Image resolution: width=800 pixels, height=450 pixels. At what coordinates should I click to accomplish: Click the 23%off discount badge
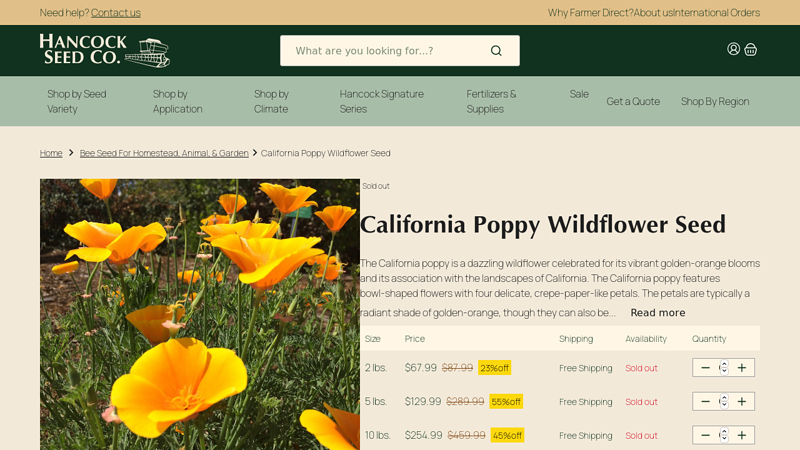(x=494, y=368)
